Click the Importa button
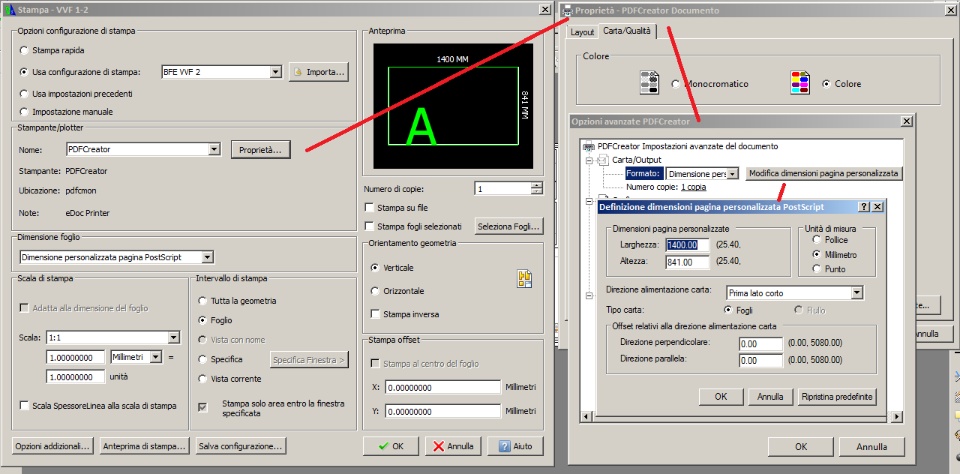This screenshot has width=960, height=474. [x=319, y=72]
